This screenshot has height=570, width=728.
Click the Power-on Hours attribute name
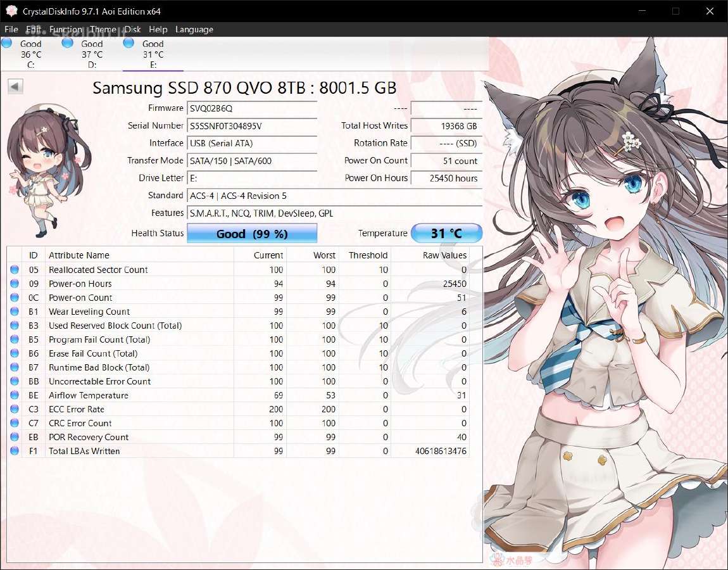click(80, 284)
